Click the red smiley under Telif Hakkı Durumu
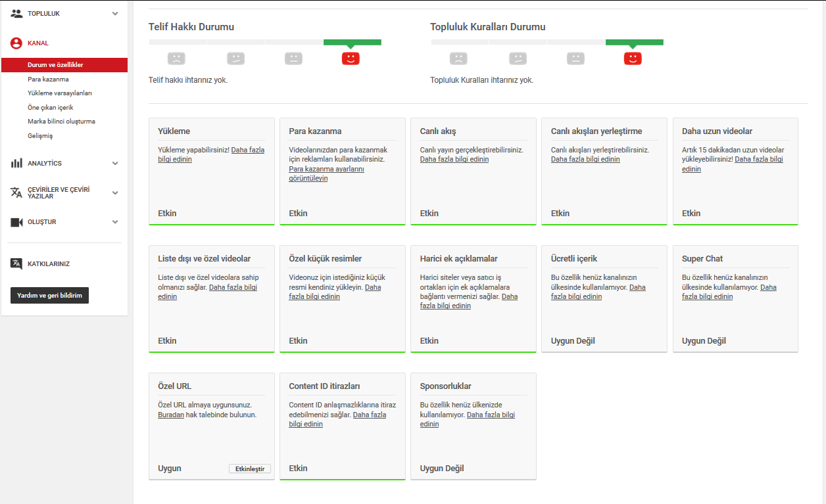This screenshot has width=826, height=504. 351,58
